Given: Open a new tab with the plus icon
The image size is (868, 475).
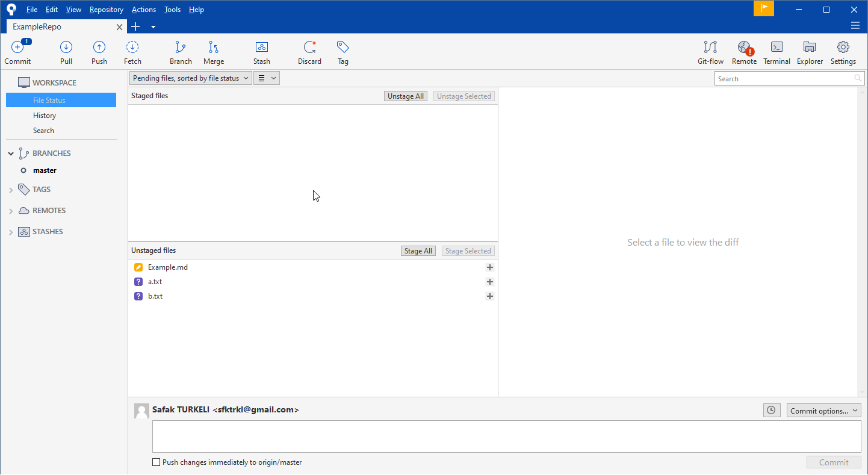Looking at the screenshot, I should click(x=135, y=26).
